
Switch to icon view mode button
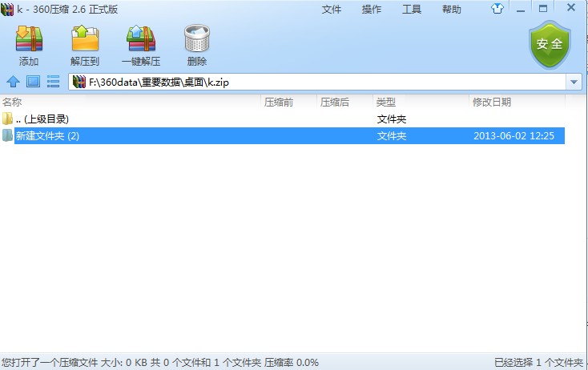33,82
